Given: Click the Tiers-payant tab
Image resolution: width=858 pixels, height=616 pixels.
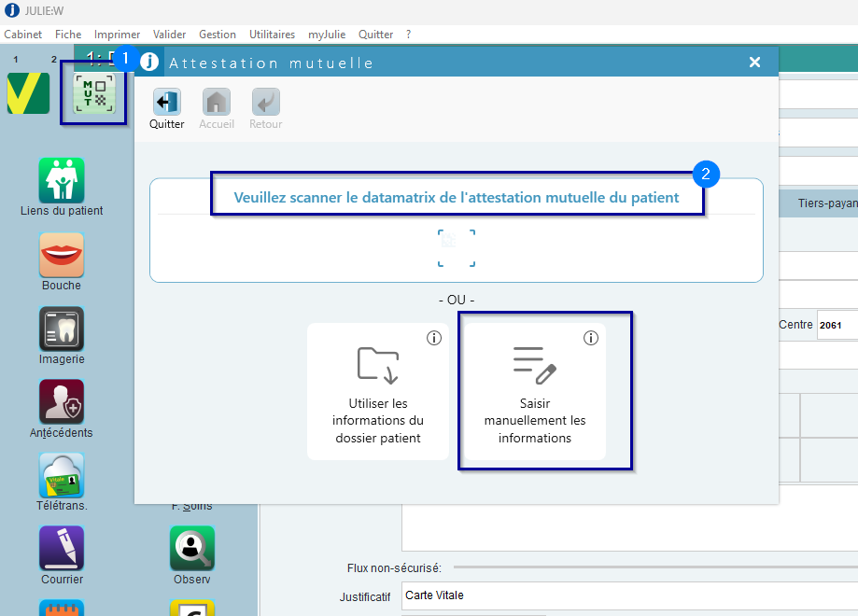Looking at the screenshot, I should tap(827, 203).
